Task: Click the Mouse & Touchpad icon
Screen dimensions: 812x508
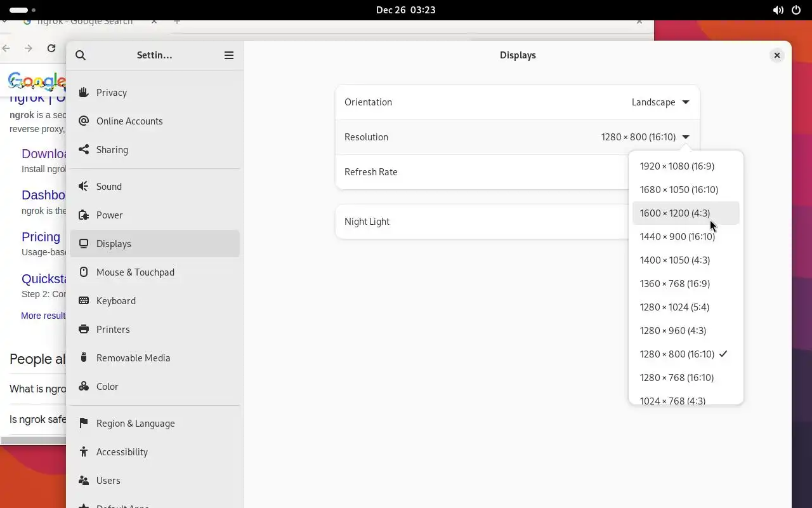Action: (x=83, y=272)
